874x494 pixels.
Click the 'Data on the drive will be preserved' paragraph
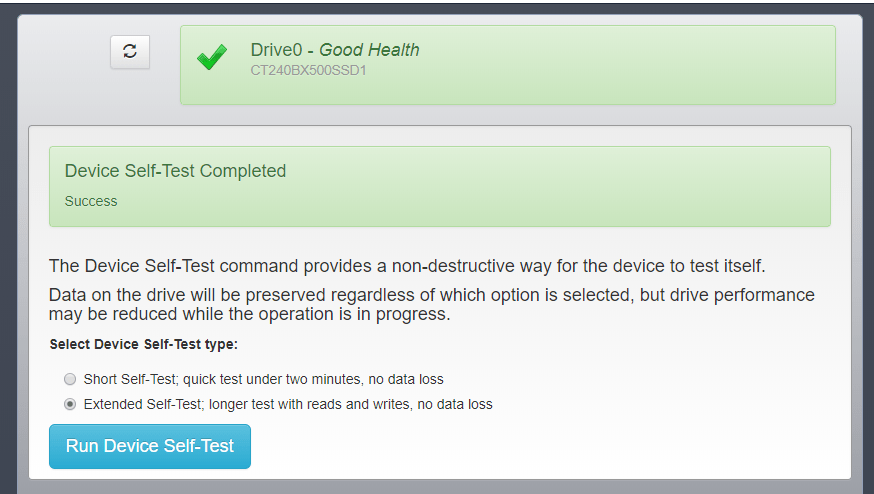(x=431, y=296)
